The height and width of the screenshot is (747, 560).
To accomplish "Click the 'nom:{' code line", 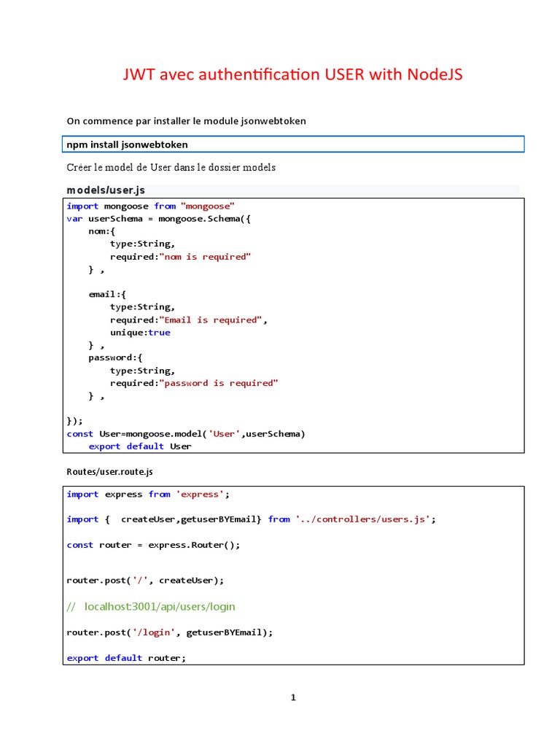I will (102, 231).
